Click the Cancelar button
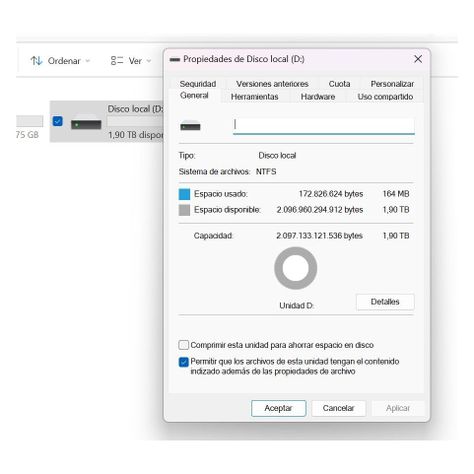The image size is (474, 474). pyautogui.click(x=338, y=408)
